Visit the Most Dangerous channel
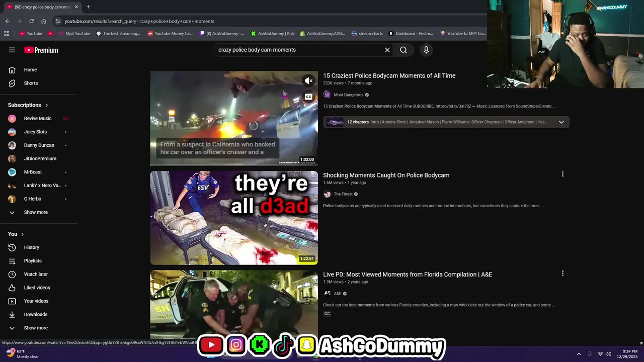Viewport: 644px width, 362px height. tap(348, 95)
